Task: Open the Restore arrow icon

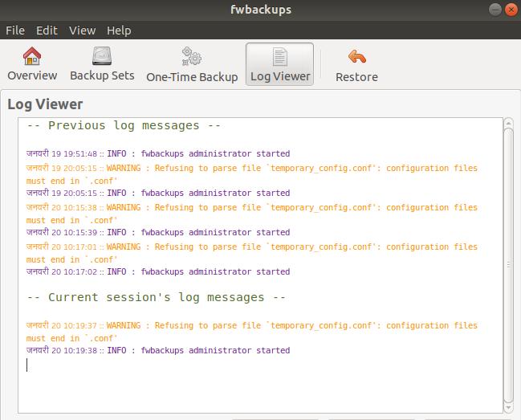Action: pyautogui.click(x=356, y=56)
